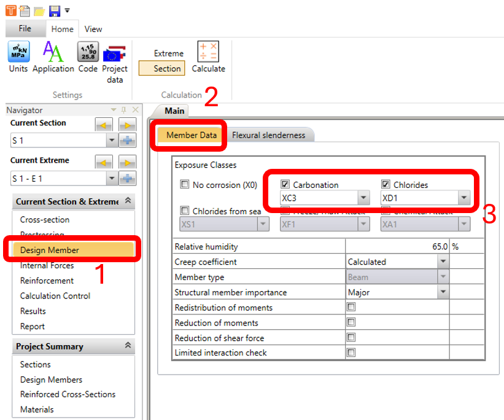This screenshot has height=420, width=504.
Task: Open the Carbonation XC3 dropdown
Action: pos(363,198)
